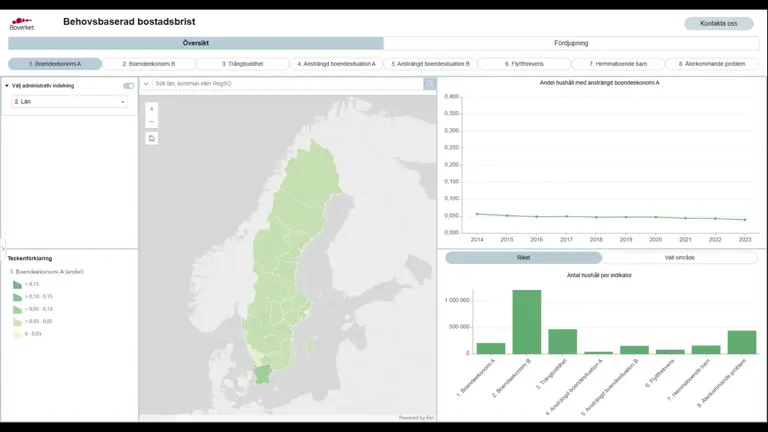Click the Boendeekonomi B bar in chart

point(527,321)
